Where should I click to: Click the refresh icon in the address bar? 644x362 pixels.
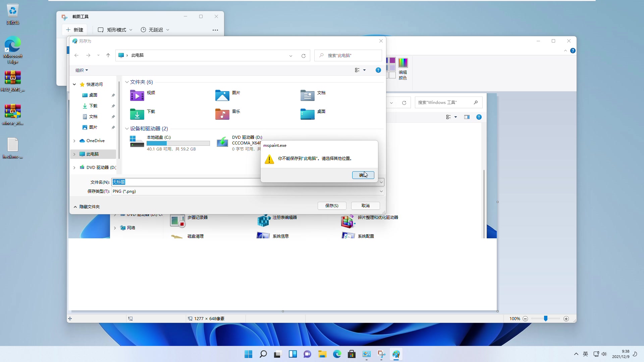pos(303,56)
